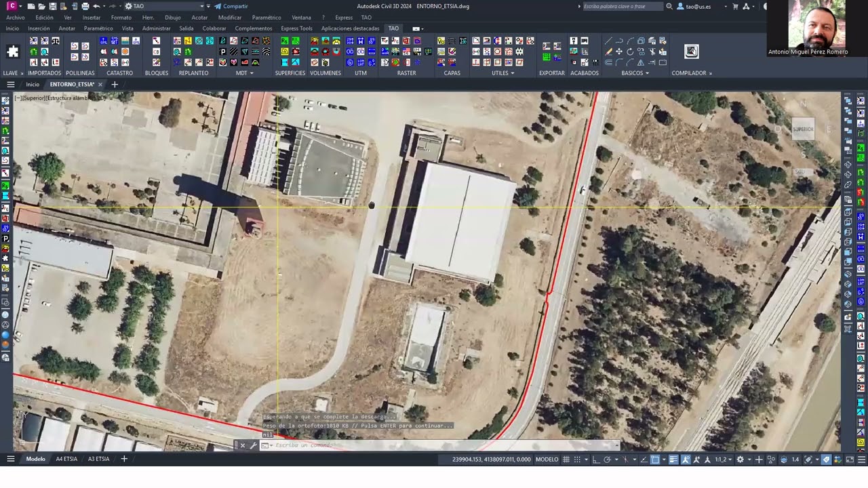
Task: Toggle lineweight display in the status bar
Action: point(673,460)
